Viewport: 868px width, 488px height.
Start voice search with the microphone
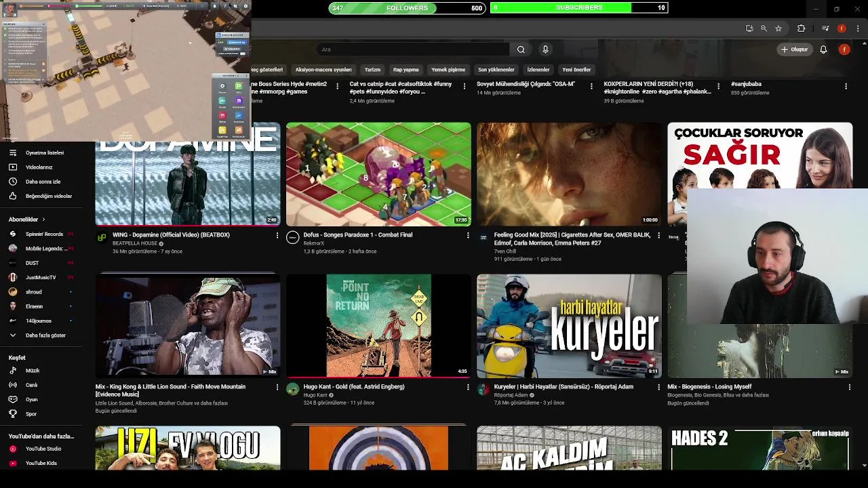coord(545,49)
